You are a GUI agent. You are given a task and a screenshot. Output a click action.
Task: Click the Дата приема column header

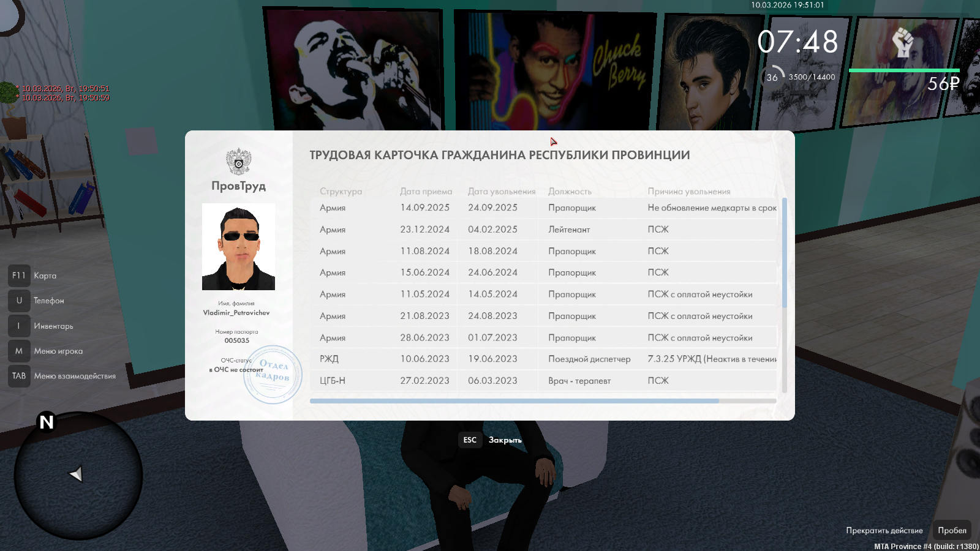(426, 192)
